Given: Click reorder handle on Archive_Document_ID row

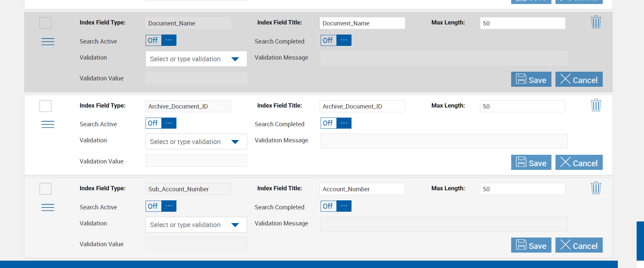Looking at the screenshot, I should click(48, 124).
